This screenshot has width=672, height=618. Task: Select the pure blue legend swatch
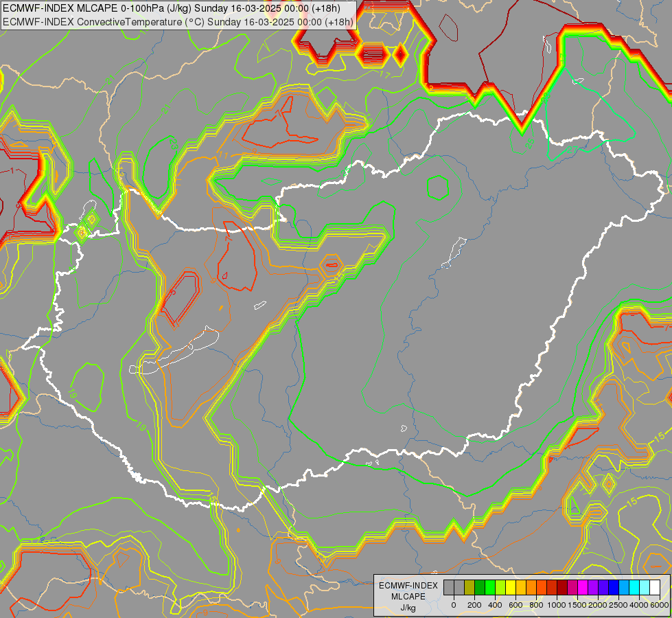pyautogui.click(x=614, y=587)
